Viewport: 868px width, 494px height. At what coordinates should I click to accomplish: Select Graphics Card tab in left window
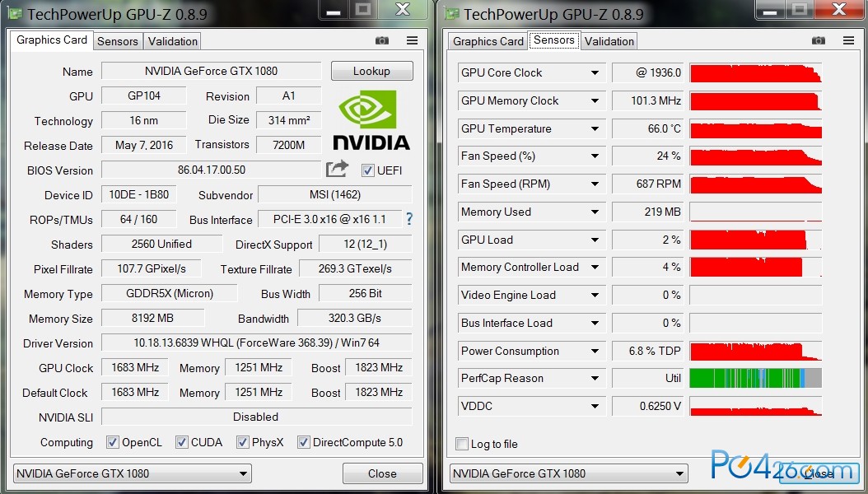coord(52,40)
